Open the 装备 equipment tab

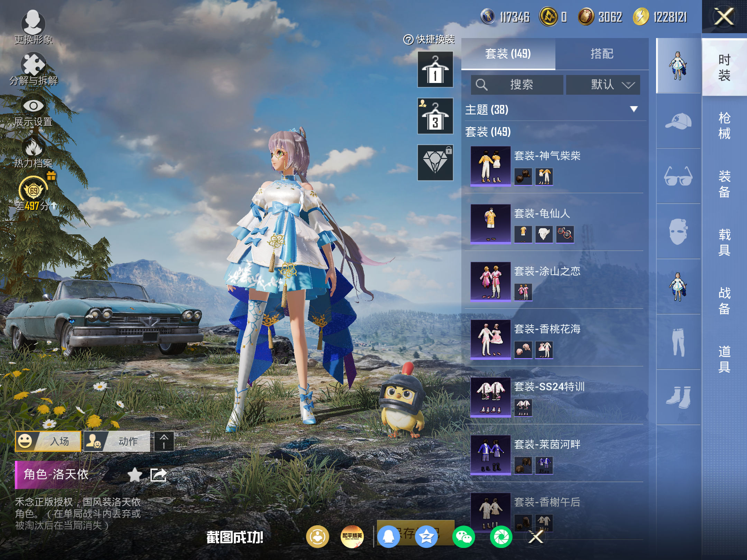[x=724, y=184]
